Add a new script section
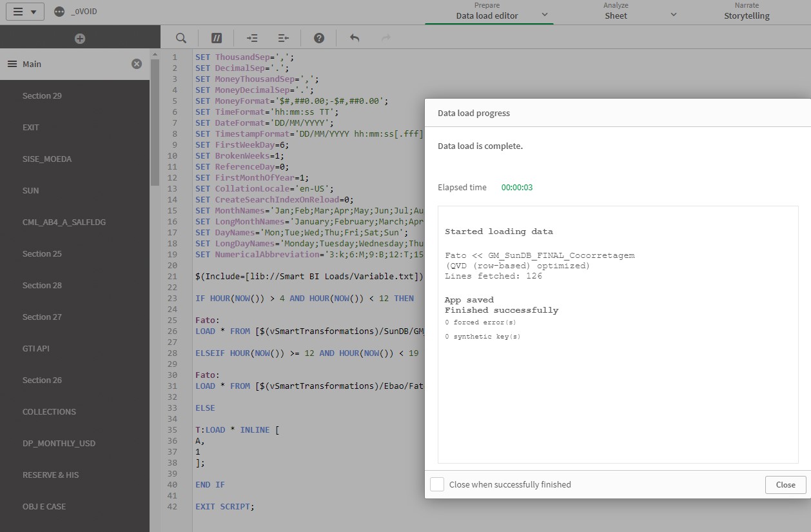The height and width of the screenshot is (532, 811). click(x=80, y=39)
